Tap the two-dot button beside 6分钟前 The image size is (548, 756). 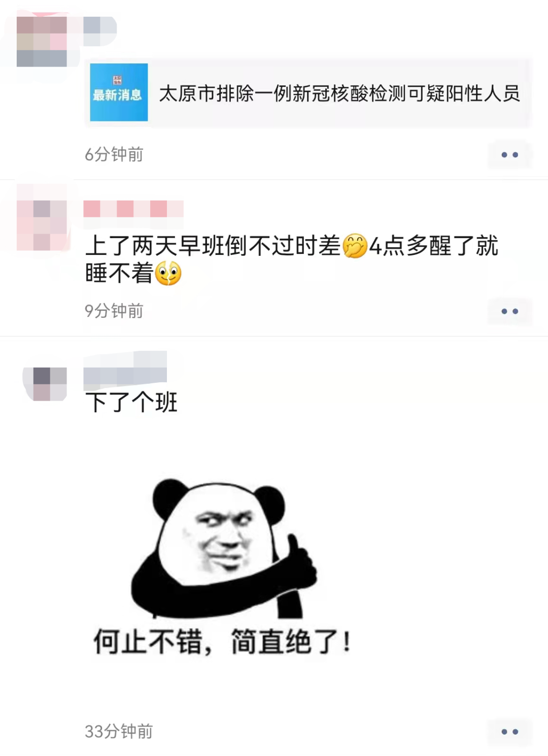coord(509,155)
